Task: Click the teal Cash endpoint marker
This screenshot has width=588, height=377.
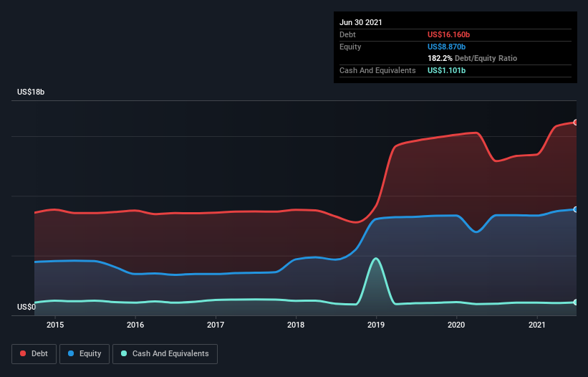Action: click(576, 302)
